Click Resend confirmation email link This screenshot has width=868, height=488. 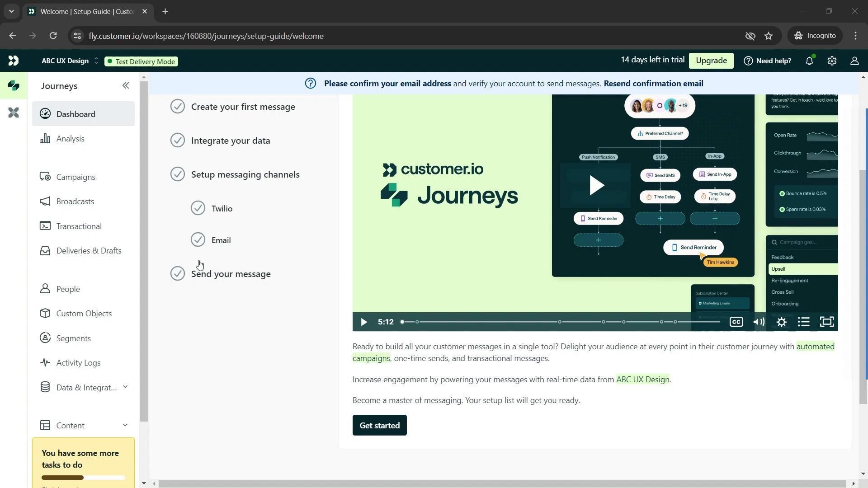tap(653, 84)
